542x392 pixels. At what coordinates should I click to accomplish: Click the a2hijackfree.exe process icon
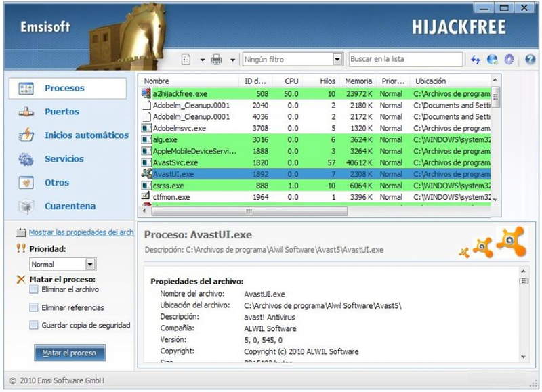pos(146,93)
